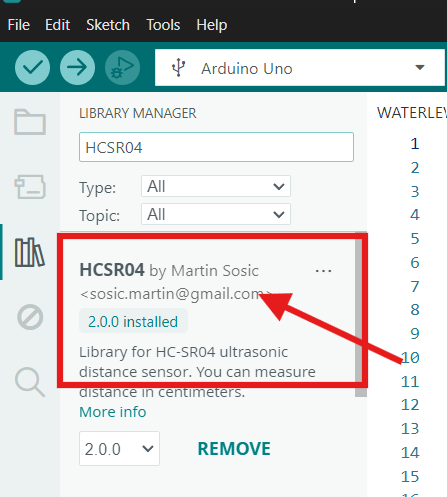Click the LIBRARY MANAGER heading
The width and height of the screenshot is (447, 497).
click(x=138, y=113)
